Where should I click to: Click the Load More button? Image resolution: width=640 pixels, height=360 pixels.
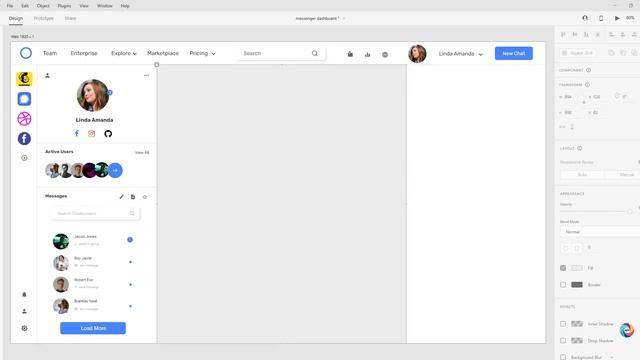click(93, 328)
